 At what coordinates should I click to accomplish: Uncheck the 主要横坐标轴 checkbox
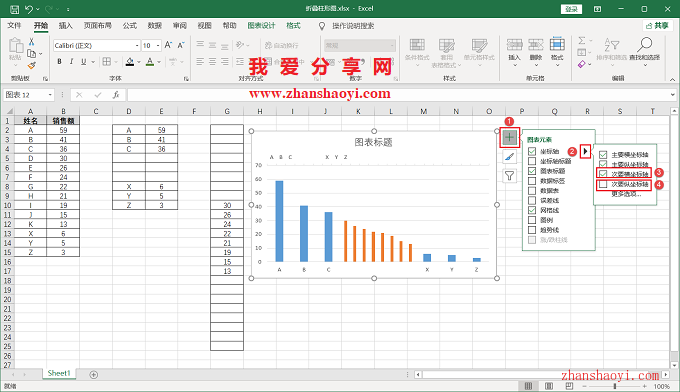603,154
